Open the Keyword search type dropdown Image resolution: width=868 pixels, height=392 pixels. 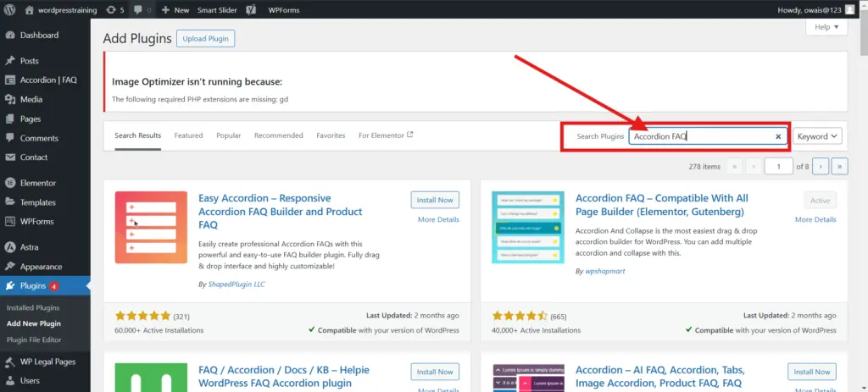pyautogui.click(x=817, y=136)
